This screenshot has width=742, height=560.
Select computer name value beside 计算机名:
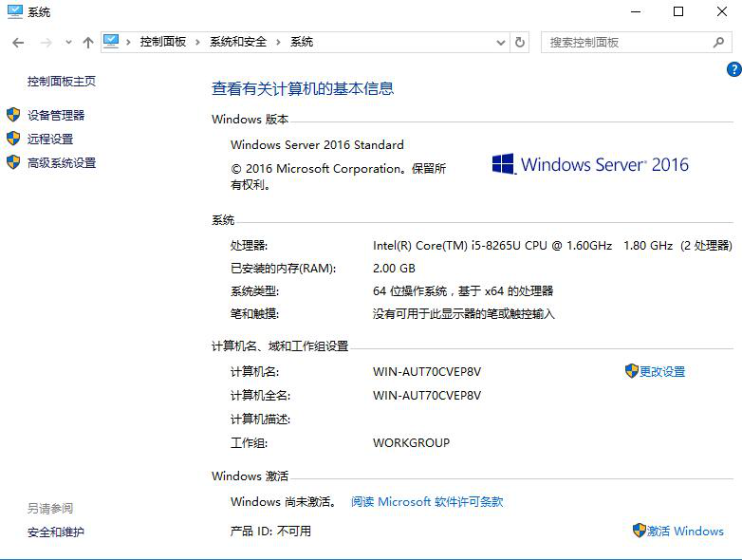coord(427,372)
